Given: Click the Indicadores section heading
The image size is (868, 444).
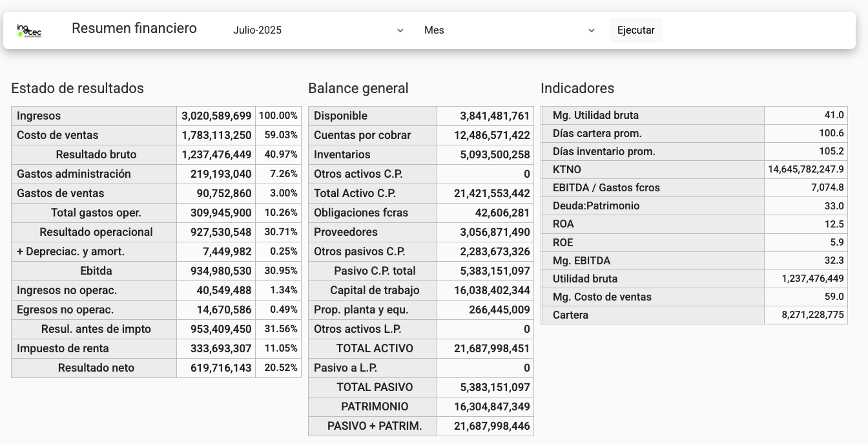Looking at the screenshot, I should point(577,89).
